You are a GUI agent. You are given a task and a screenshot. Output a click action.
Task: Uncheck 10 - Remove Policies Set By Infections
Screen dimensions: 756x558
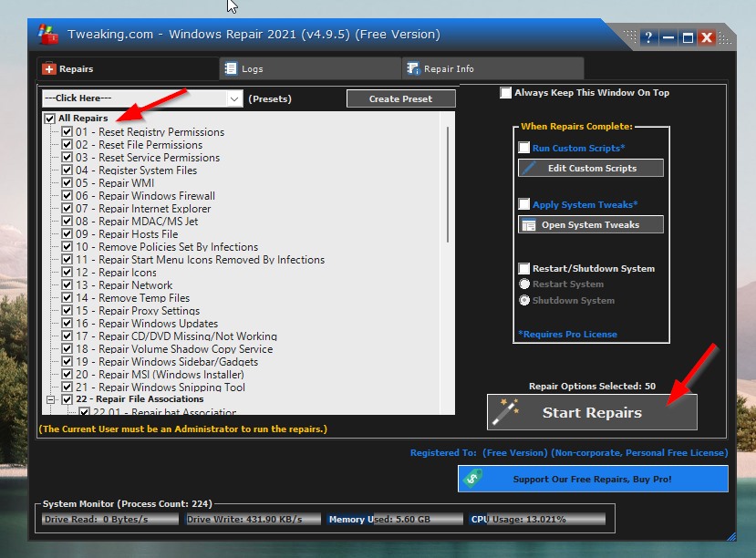pos(67,247)
